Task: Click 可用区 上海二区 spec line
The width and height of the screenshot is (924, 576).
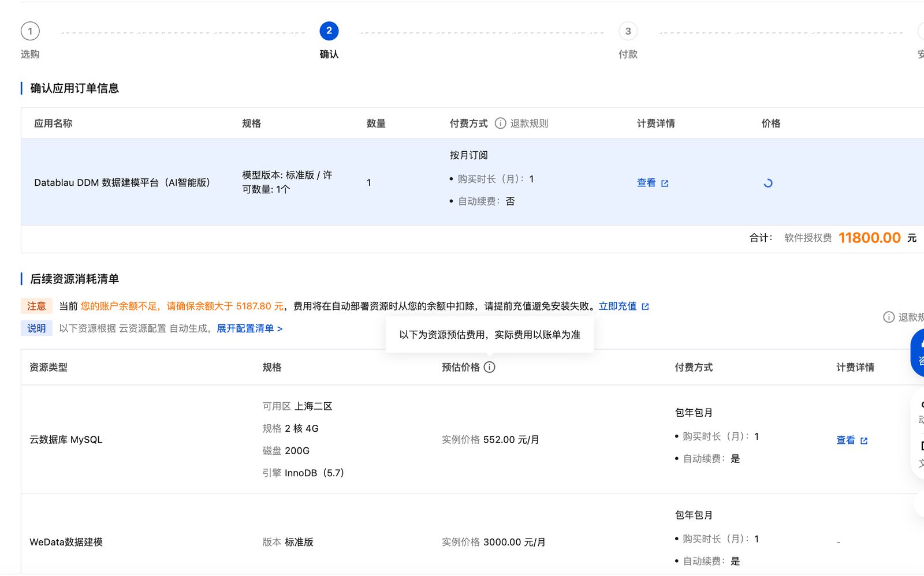Action: 297,406
